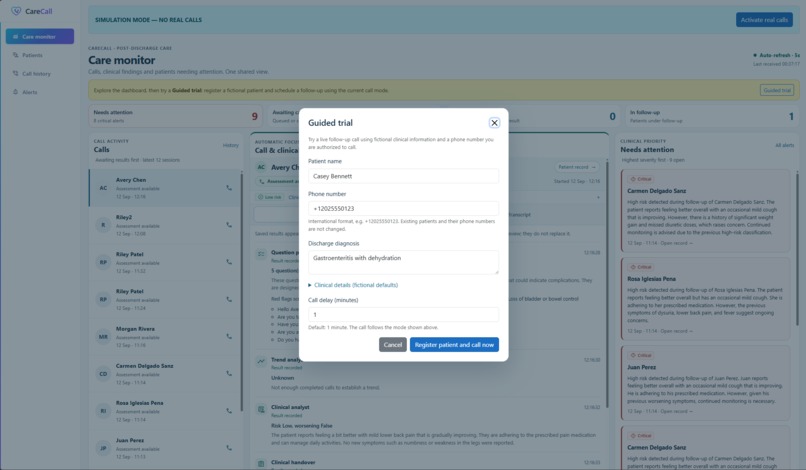Image resolution: width=806 pixels, height=470 pixels.
Task: Click the Needs attention stat card
Action: tap(175, 116)
